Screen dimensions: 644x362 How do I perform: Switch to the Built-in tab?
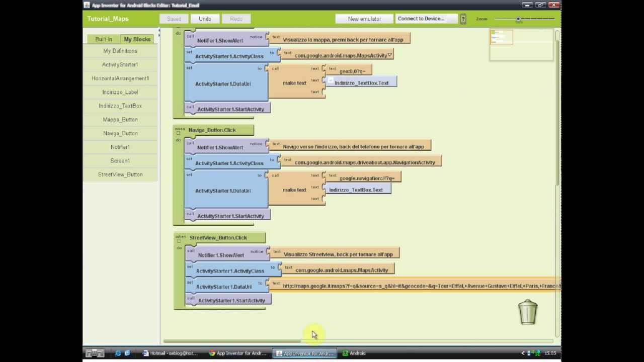[x=104, y=39]
